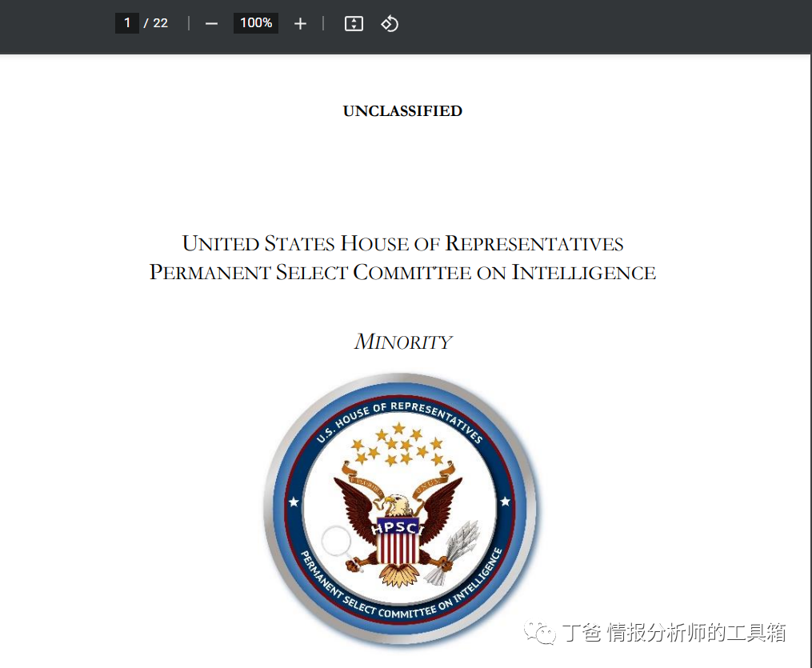Click the eagle's head in the seal
Image resolution: width=812 pixels, height=668 pixels.
397,505
